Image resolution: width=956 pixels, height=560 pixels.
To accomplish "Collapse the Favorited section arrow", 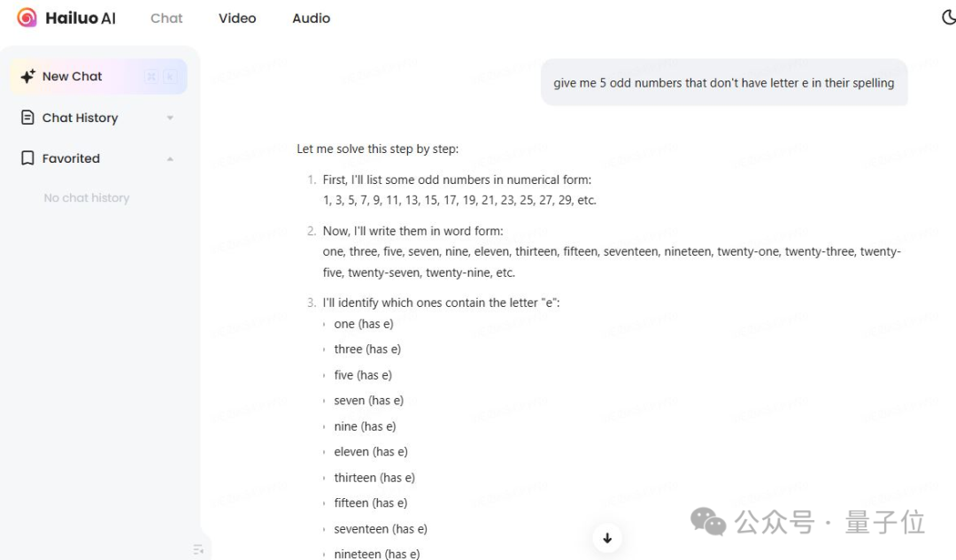I will [170, 158].
